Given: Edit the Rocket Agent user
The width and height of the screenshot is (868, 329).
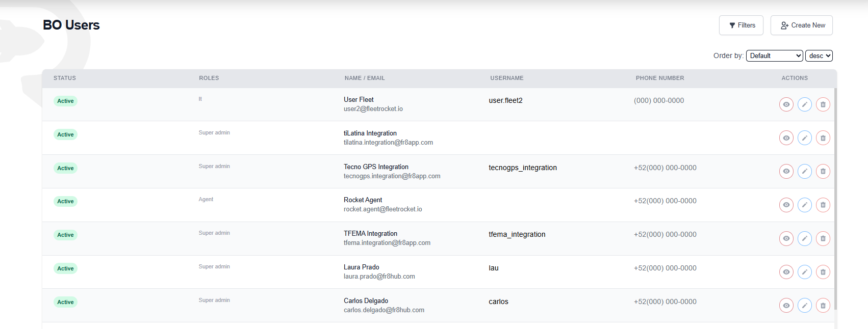Looking at the screenshot, I should 805,205.
